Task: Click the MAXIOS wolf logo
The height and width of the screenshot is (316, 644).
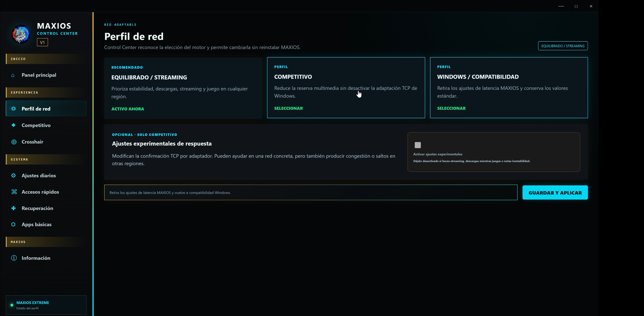Action: pos(21,34)
